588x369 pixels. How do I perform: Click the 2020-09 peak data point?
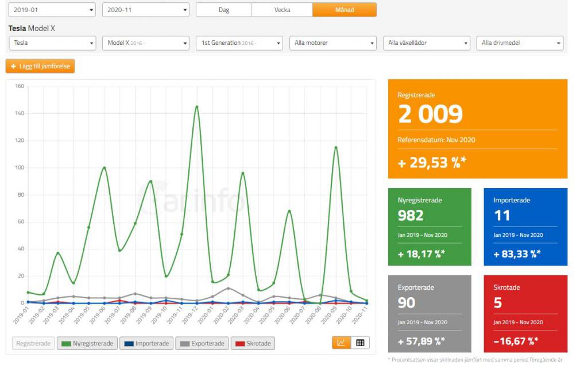[336, 148]
